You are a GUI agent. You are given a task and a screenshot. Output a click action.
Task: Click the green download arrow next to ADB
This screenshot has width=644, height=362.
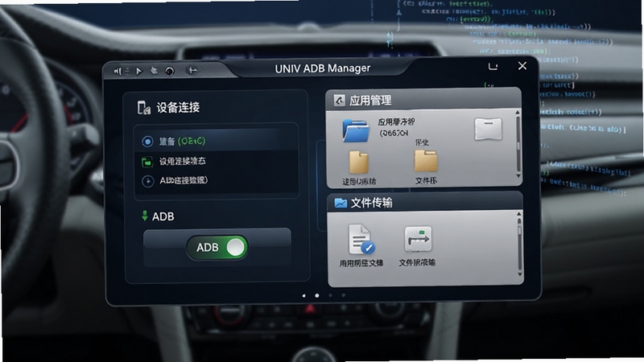(x=145, y=216)
